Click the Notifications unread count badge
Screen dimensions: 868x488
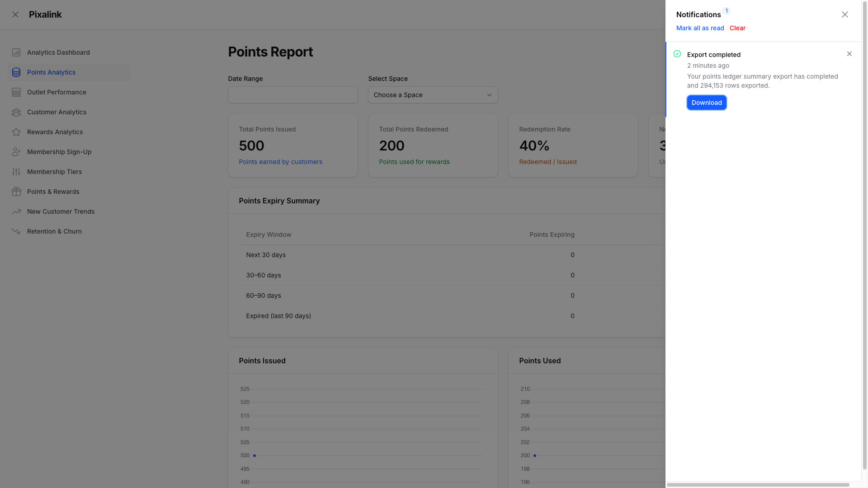coord(726,11)
